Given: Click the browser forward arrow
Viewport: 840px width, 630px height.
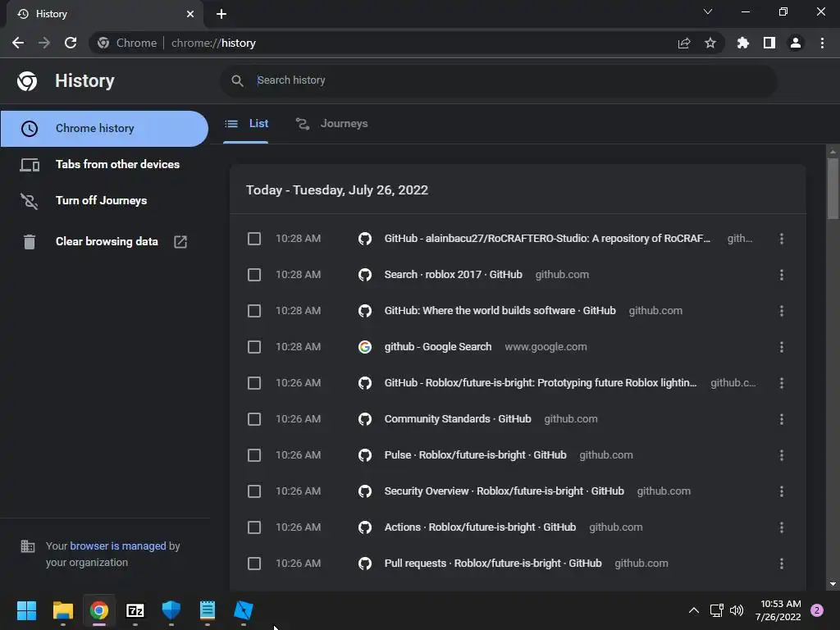Looking at the screenshot, I should pos(44,43).
